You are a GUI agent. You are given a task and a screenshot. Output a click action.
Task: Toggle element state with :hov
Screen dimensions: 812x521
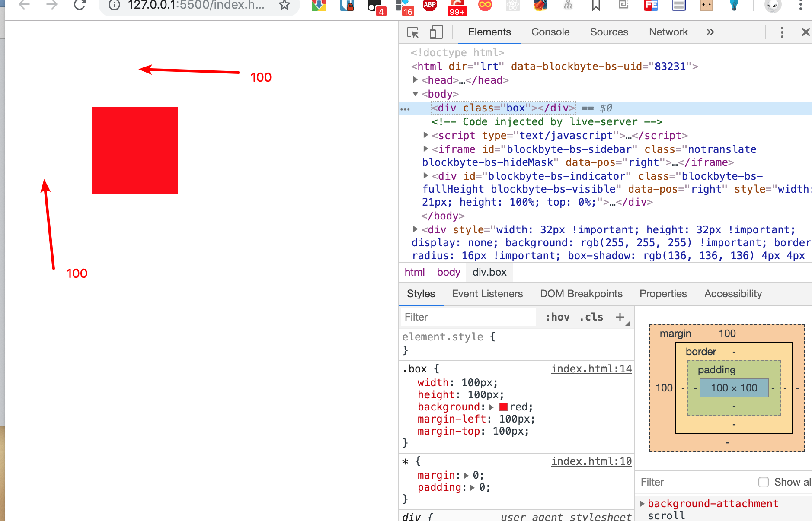[558, 317]
